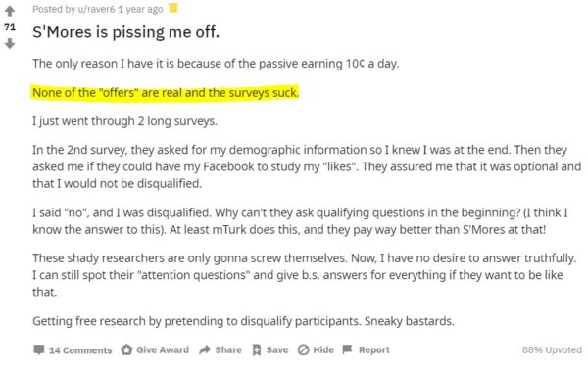588x372 pixels.
Task: Click the yellow highlighted sentence about offers
Action: (x=166, y=92)
